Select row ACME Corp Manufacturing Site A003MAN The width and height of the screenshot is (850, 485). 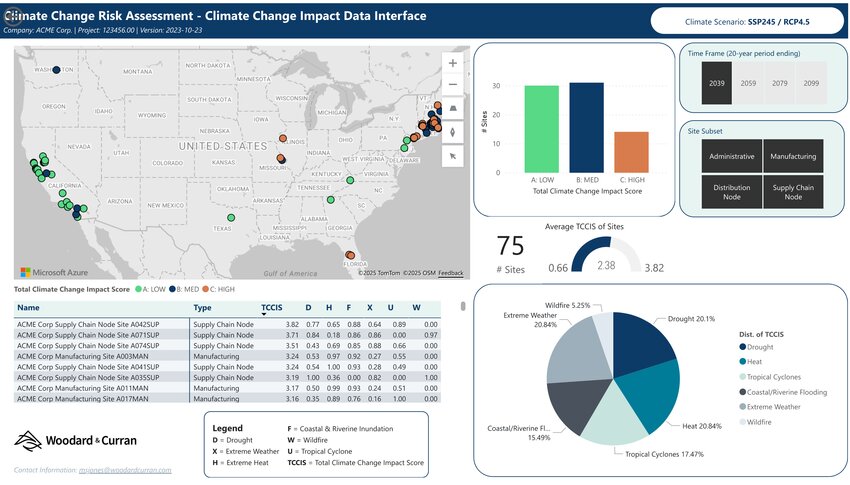[227, 356]
